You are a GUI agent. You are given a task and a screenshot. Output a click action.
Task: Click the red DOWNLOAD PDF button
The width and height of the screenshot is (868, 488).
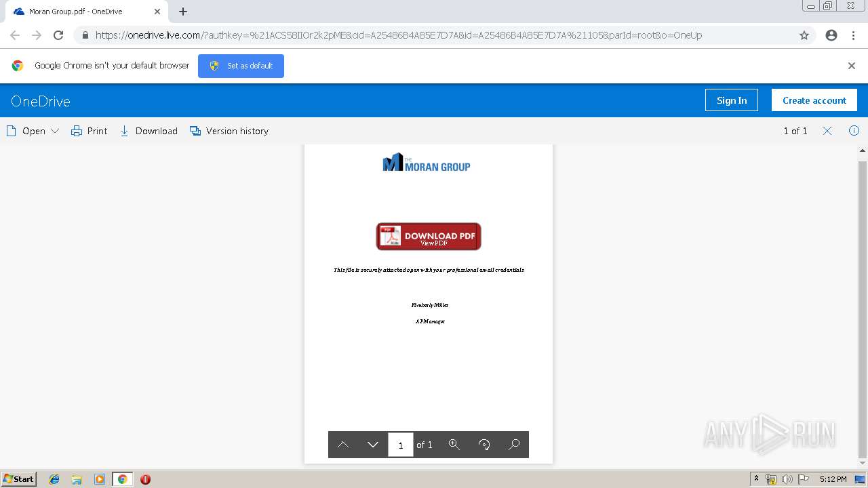[x=429, y=237]
